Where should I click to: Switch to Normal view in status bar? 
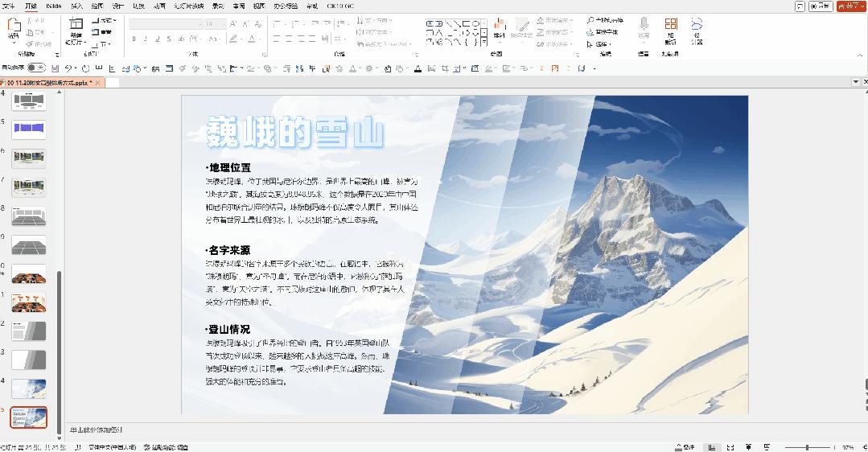click(x=712, y=447)
